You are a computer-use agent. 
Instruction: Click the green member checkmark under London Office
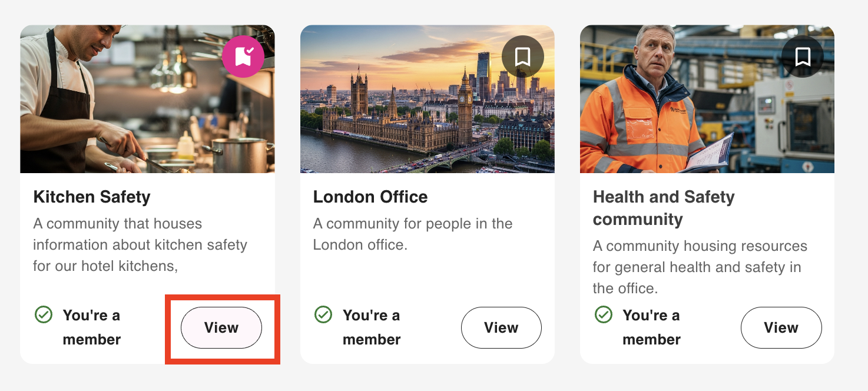(323, 315)
